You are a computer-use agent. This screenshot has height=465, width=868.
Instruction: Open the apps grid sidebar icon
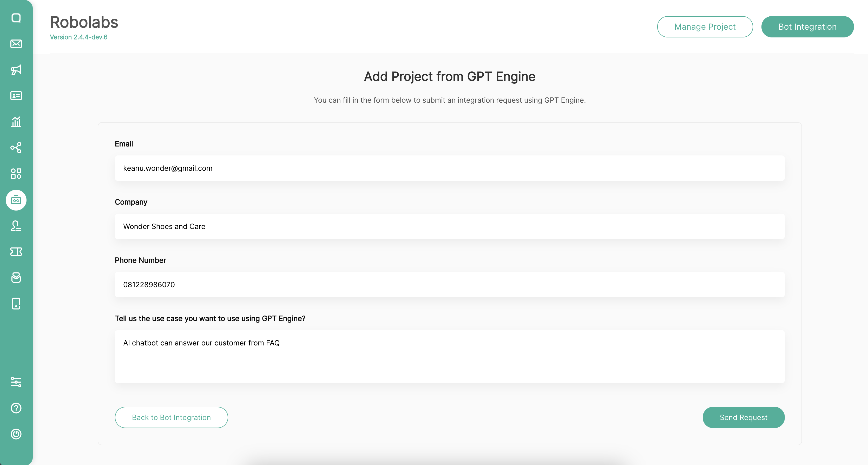pos(16,174)
